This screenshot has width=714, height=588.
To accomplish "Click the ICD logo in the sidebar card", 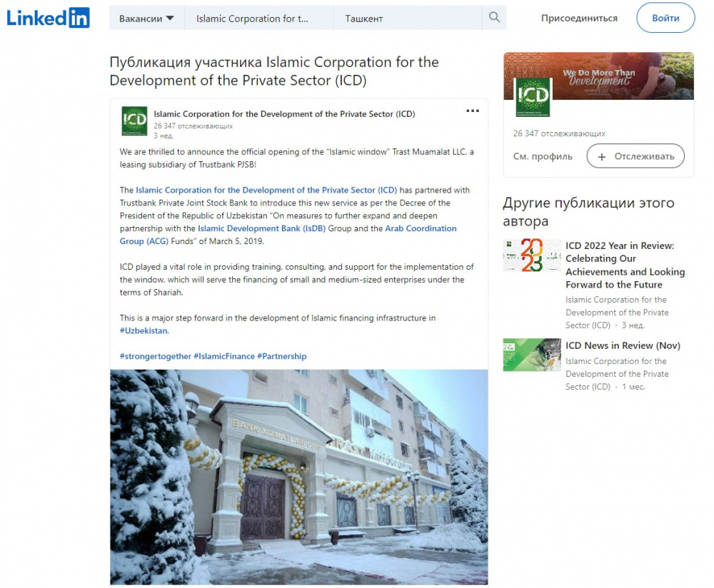I will coord(533,97).
